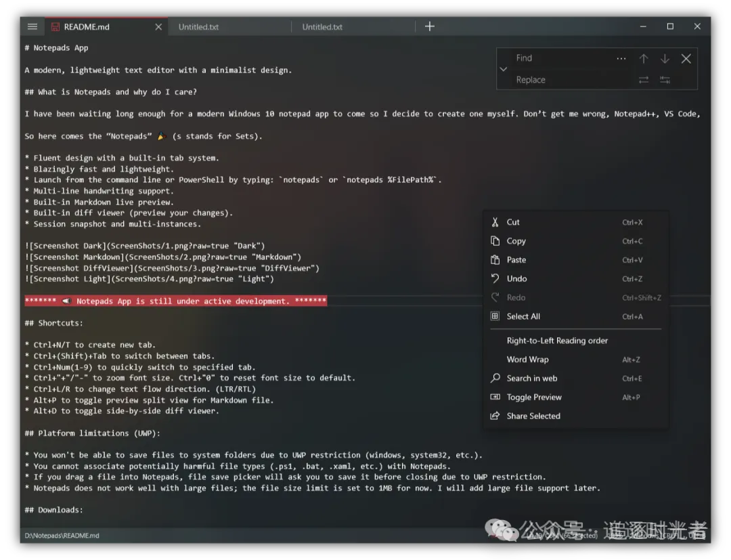Close the README.md tab

[158, 27]
